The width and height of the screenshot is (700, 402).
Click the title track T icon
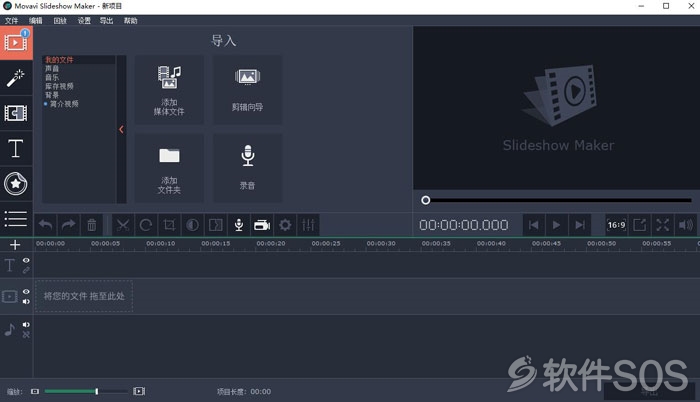[x=10, y=265]
